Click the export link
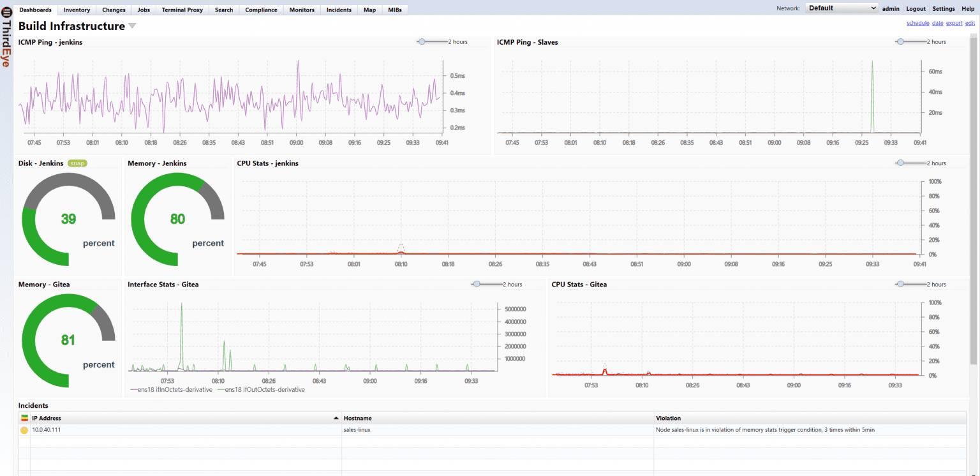980x476 pixels. [x=954, y=23]
